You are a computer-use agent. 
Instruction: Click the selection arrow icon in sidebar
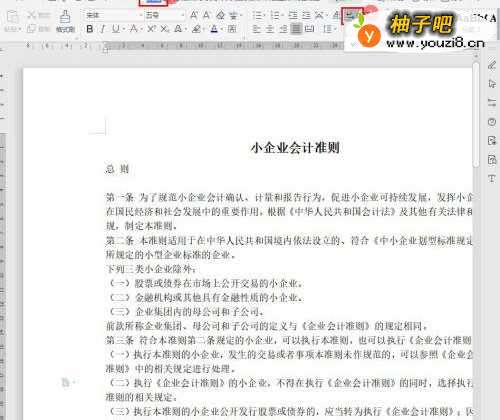492,84
